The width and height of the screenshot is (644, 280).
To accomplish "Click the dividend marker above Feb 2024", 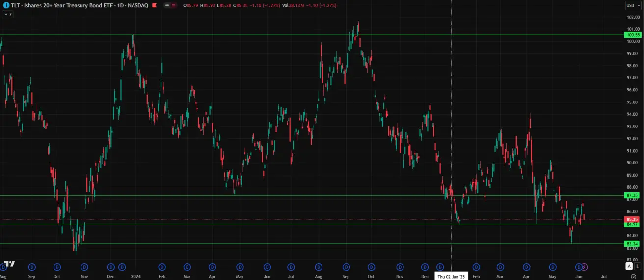I will tap(161, 267).
